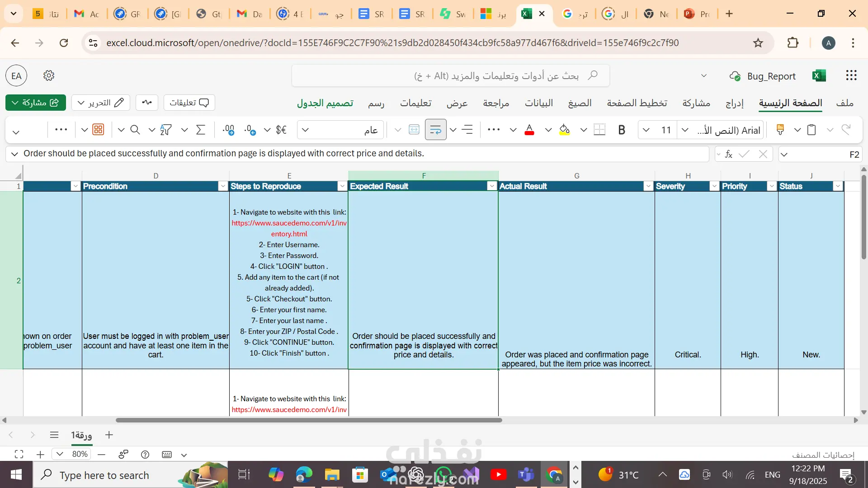Click the AutoSum sigma icon

201,130
